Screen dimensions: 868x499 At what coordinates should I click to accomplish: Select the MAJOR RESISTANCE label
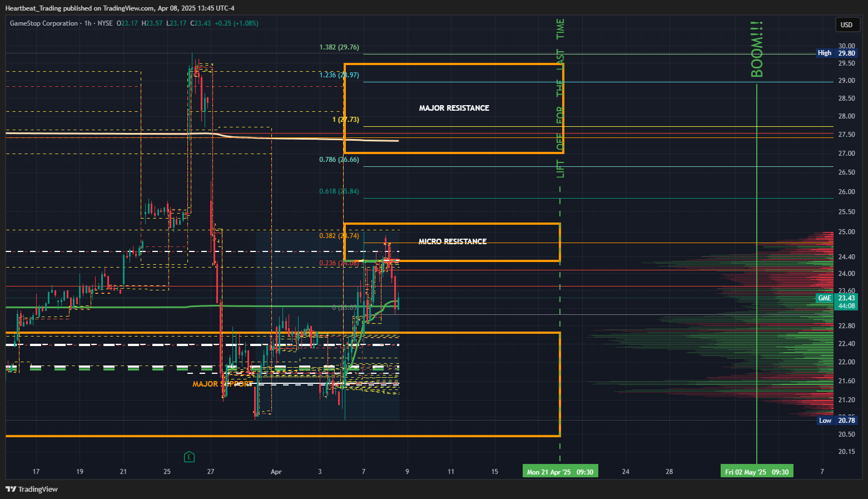(x=454, y=108)
